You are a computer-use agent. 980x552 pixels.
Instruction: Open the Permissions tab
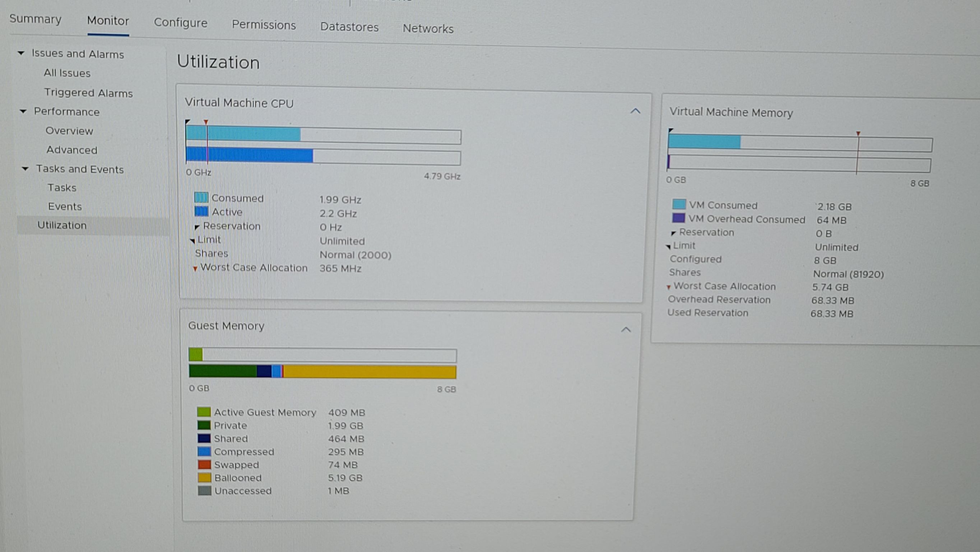[x=264, y=25]
